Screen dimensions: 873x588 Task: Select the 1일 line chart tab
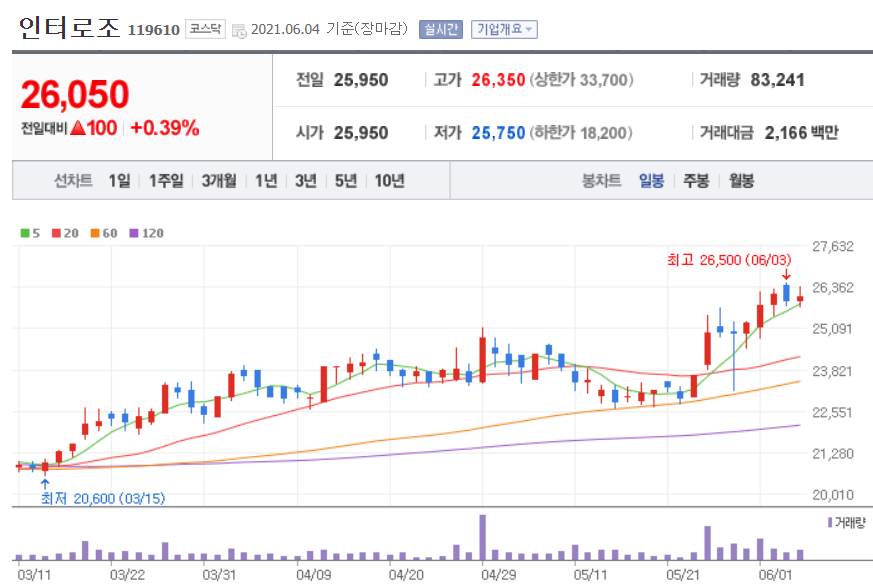coord(119,180)
